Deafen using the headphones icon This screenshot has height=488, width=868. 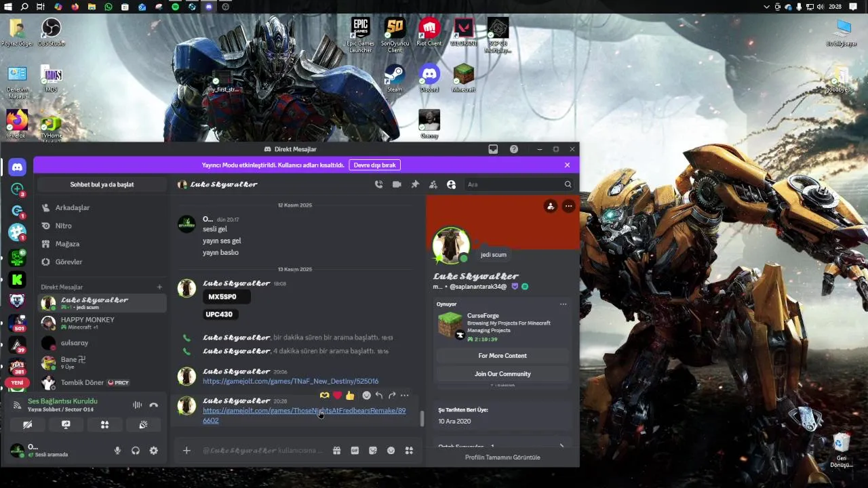[x=136, y=451]
